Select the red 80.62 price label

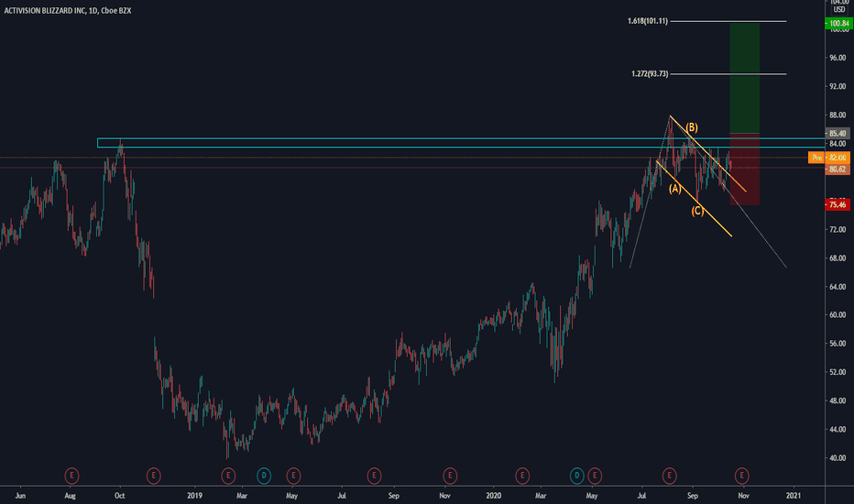(838, 170)
